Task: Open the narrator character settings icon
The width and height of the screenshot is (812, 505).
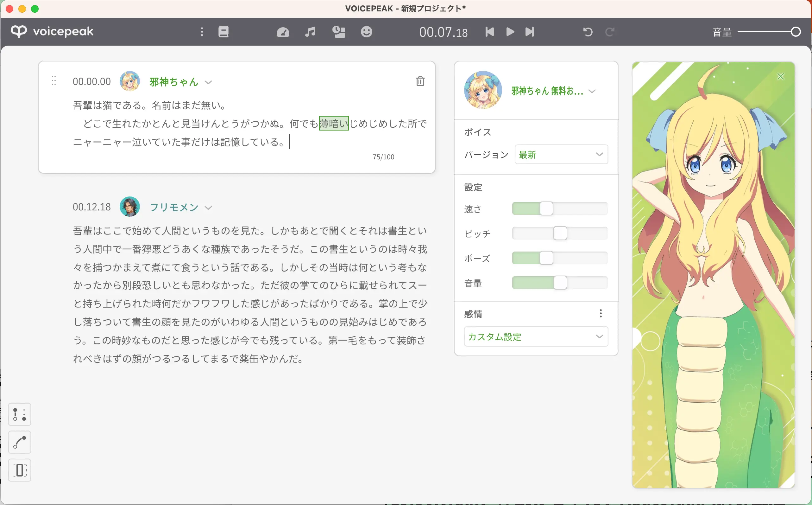Action: pyautogui.click(x=339, y=32)
